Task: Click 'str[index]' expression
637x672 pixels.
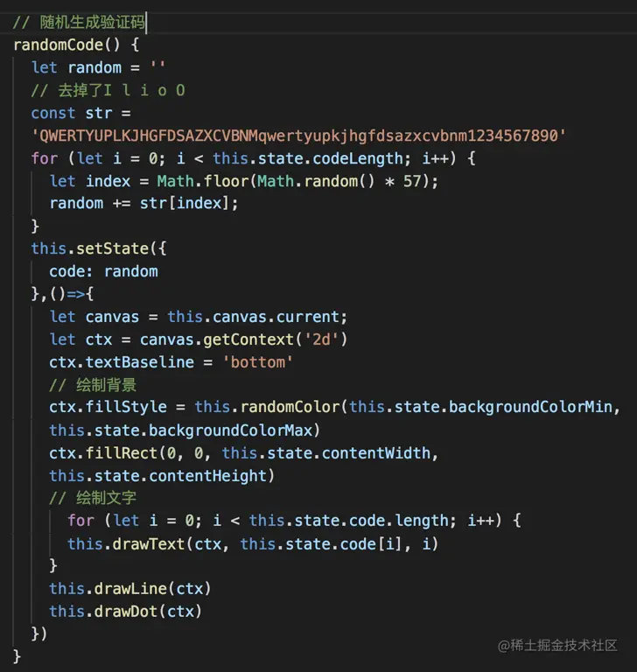Action: 185,203
